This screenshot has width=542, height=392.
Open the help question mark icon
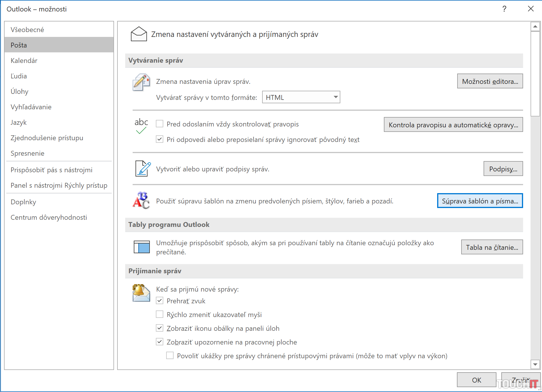(x=504, y=9)
